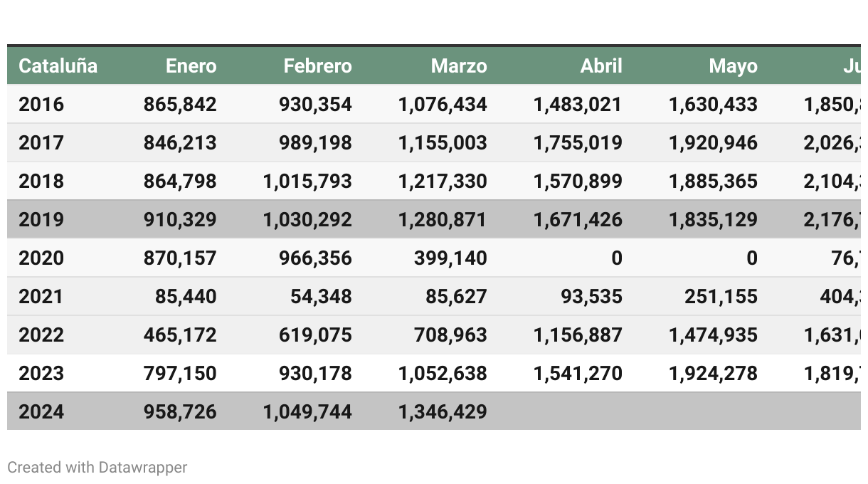
Task: Click the zero value under Abril 2020
Action: pyautogui.click(x=617, y=258)
